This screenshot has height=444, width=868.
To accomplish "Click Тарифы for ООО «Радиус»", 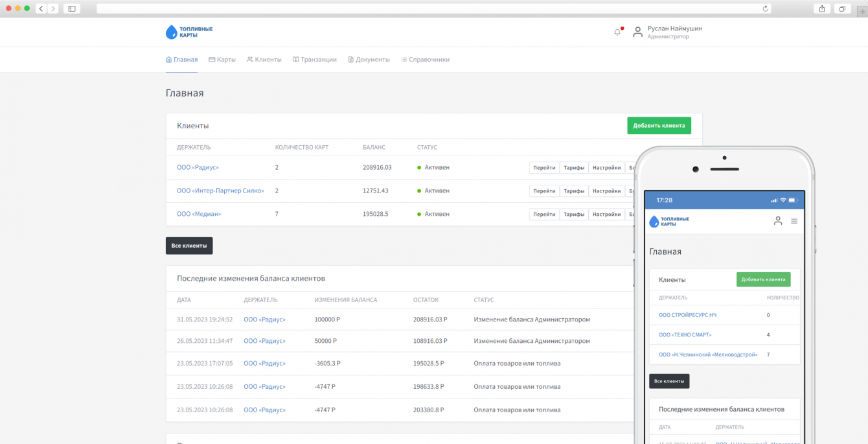I will (x=573, y=168).
